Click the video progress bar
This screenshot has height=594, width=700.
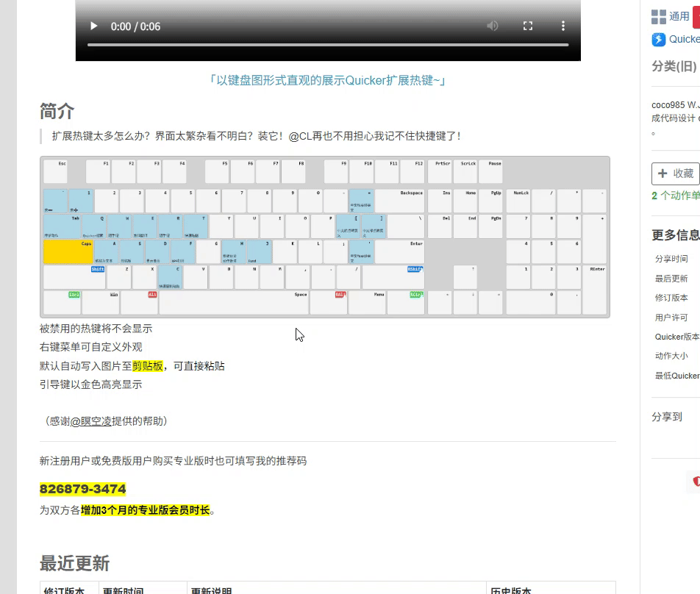point(328,45)
